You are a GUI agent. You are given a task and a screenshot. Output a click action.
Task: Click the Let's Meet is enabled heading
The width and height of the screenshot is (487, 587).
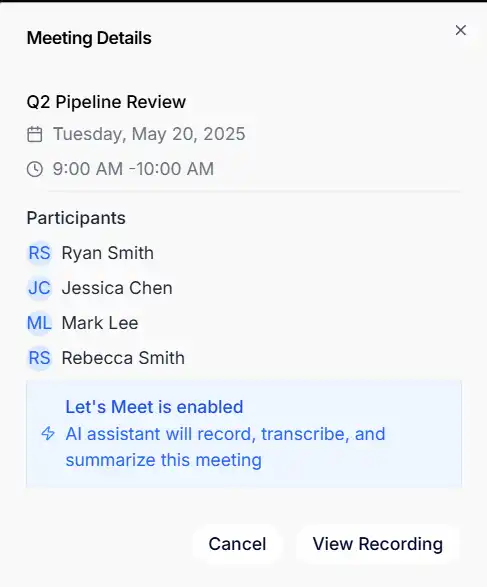[x=154, y=407]
